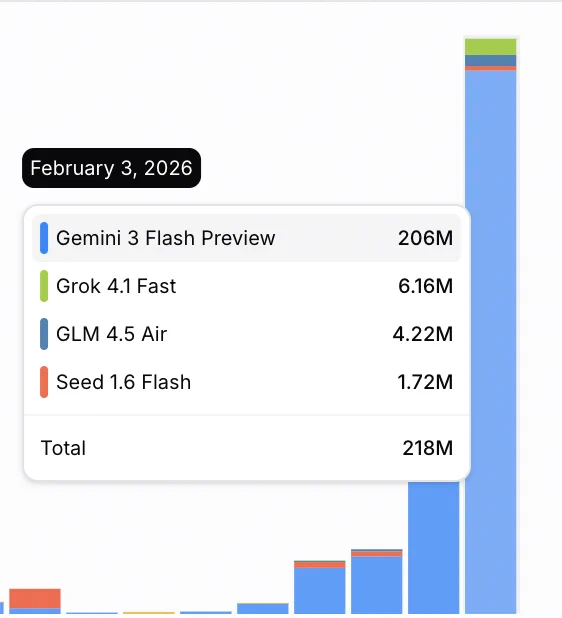Click the 4.22M value in tooltip

coord(422,334)
